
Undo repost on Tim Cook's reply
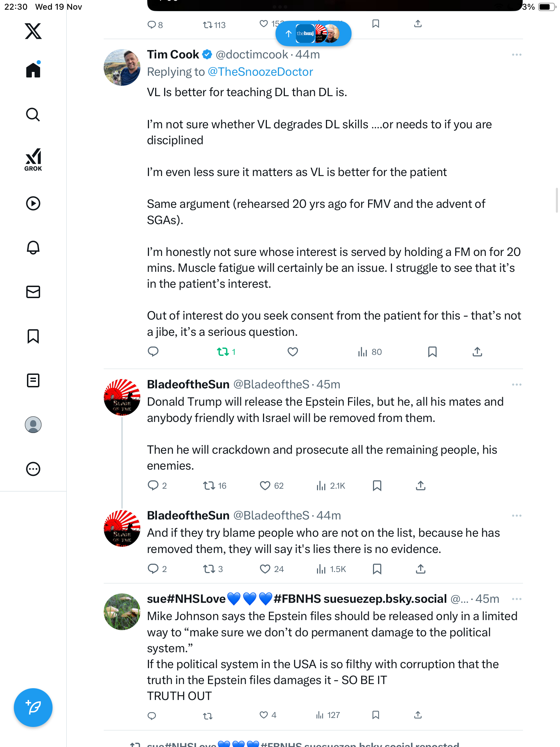click(x=223, y=352)
